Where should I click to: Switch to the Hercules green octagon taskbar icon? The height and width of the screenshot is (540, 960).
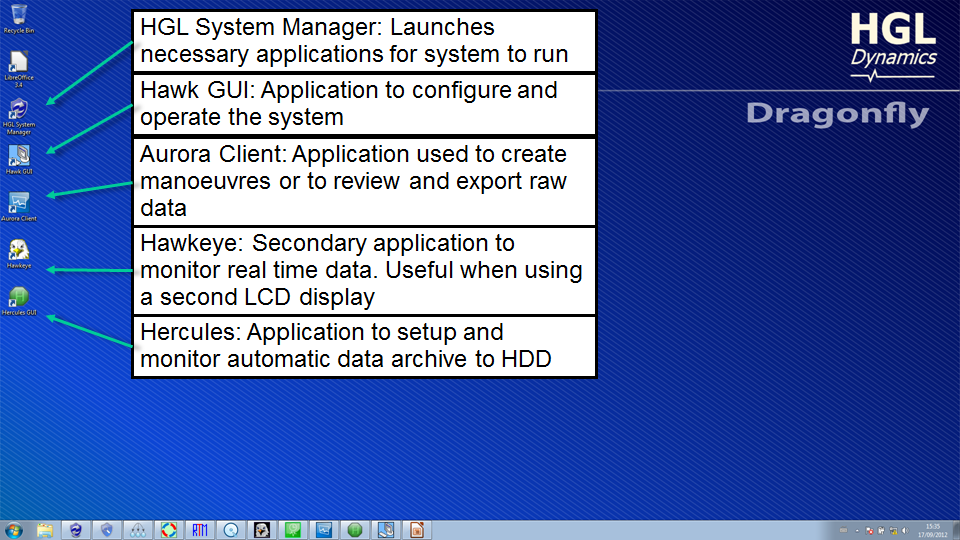(355, 530)
